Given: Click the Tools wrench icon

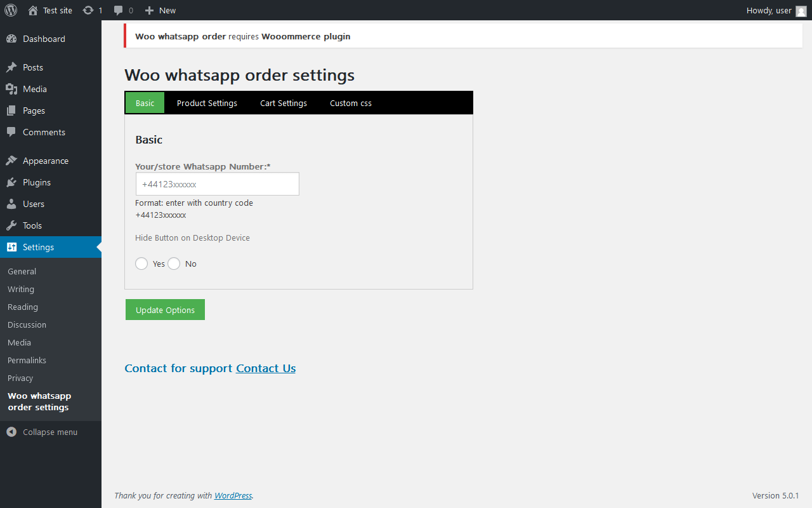Looking at the screenshot, I should point(11,225).
